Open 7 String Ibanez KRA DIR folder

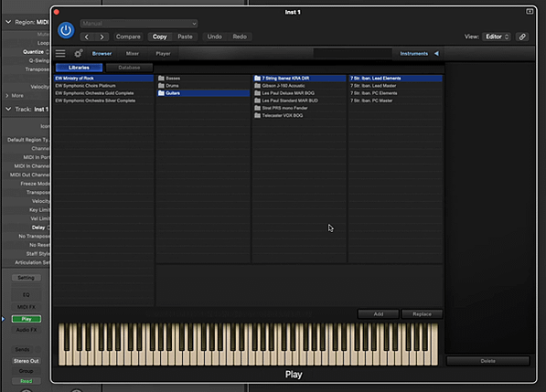coord(299,79)
